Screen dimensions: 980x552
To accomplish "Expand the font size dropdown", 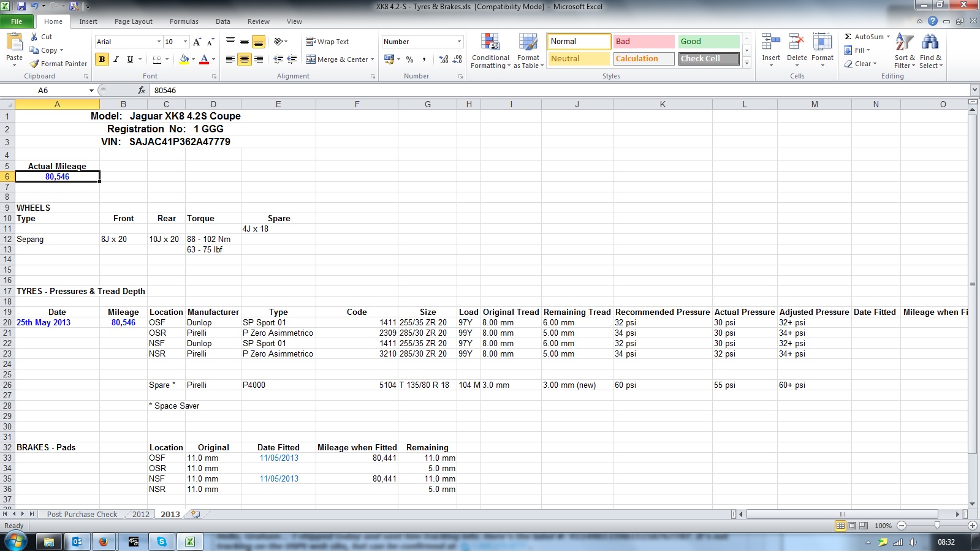I will pyautogui.click(x=181, y=42).
